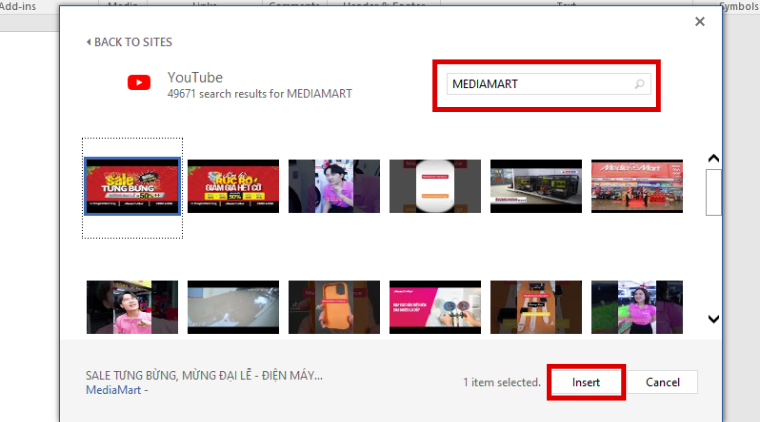Select the MediaMart storefront thumbnail

(x=637, y=186)
